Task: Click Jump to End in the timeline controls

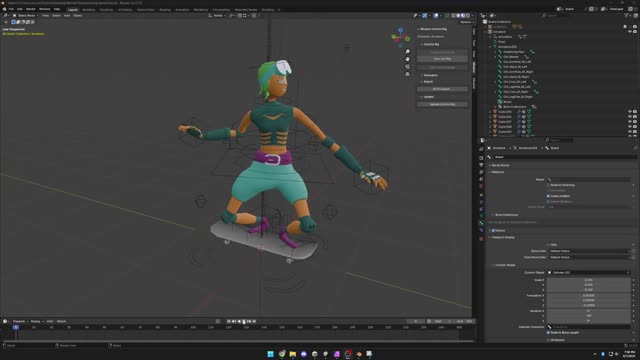Action: pyautogui.click(x=254, y=322)
